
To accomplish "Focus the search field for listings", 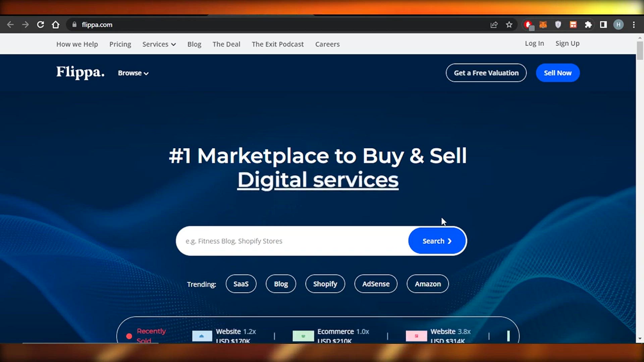I will [x=292, y=241].
